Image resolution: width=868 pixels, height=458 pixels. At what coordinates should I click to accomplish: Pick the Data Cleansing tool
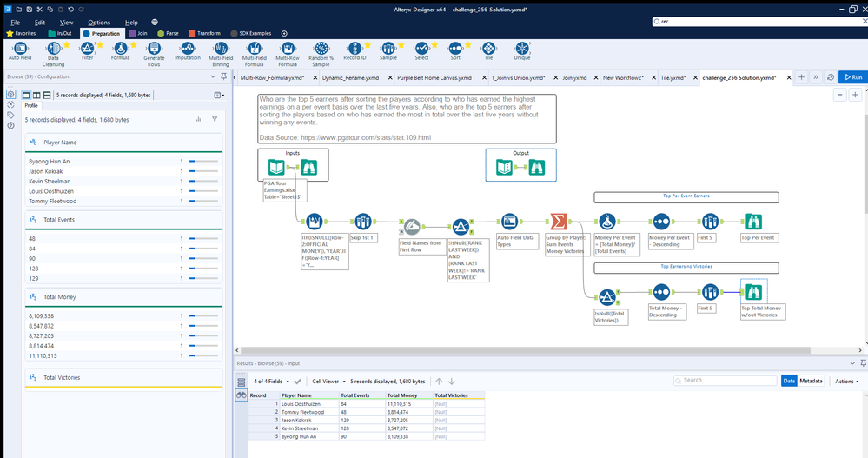(53, 54)
